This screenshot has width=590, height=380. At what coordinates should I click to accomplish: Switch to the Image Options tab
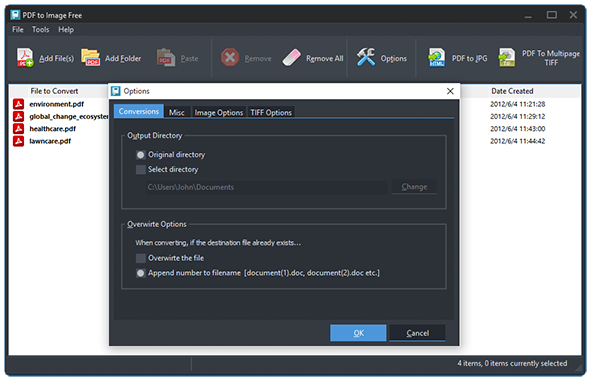coord(219,112)
